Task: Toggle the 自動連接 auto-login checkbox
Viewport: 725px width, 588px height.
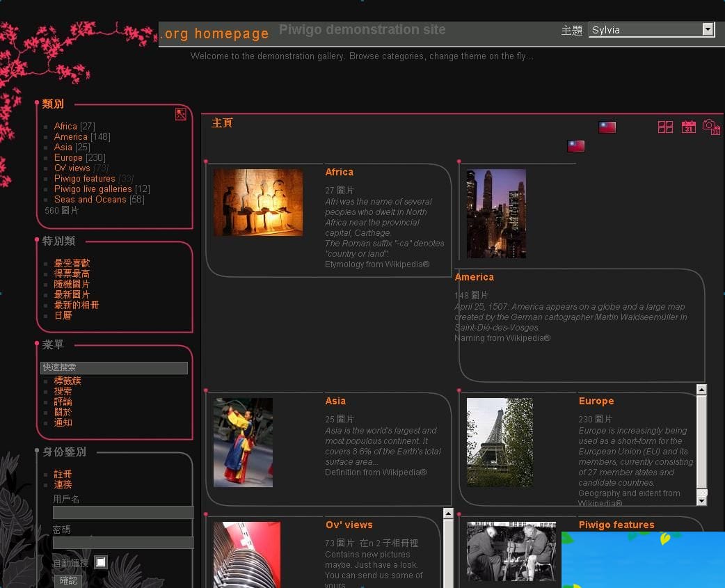Action: pos(101,562)
